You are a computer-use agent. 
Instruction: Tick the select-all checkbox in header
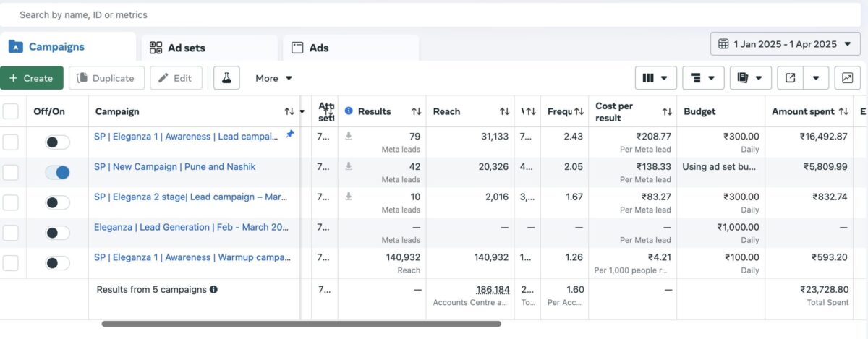(x=11, y=111)
